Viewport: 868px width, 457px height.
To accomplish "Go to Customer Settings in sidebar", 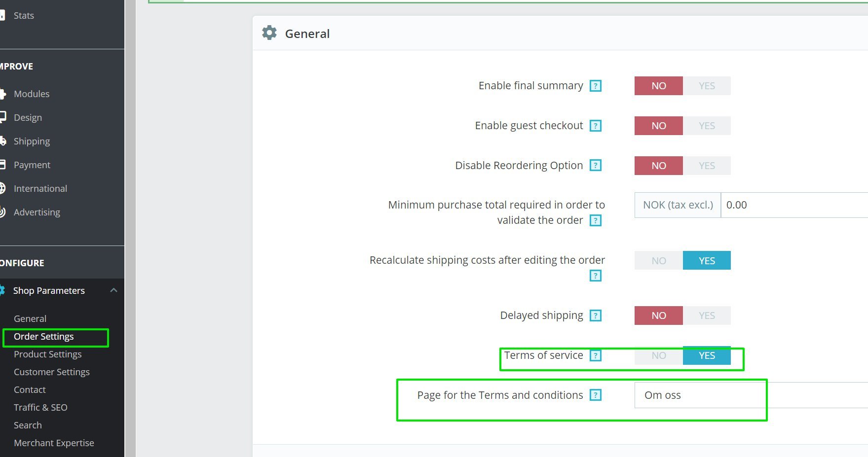I will click(x=52, y=372).
